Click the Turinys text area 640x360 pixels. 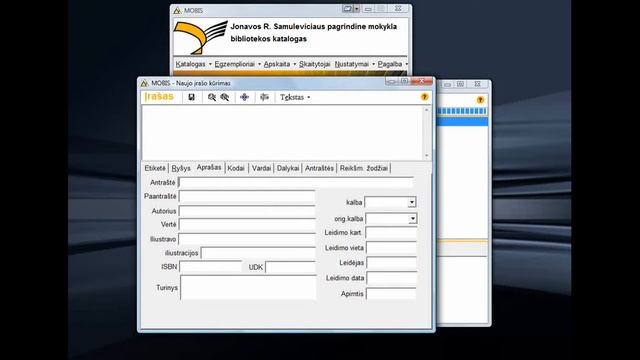[248, 287]
